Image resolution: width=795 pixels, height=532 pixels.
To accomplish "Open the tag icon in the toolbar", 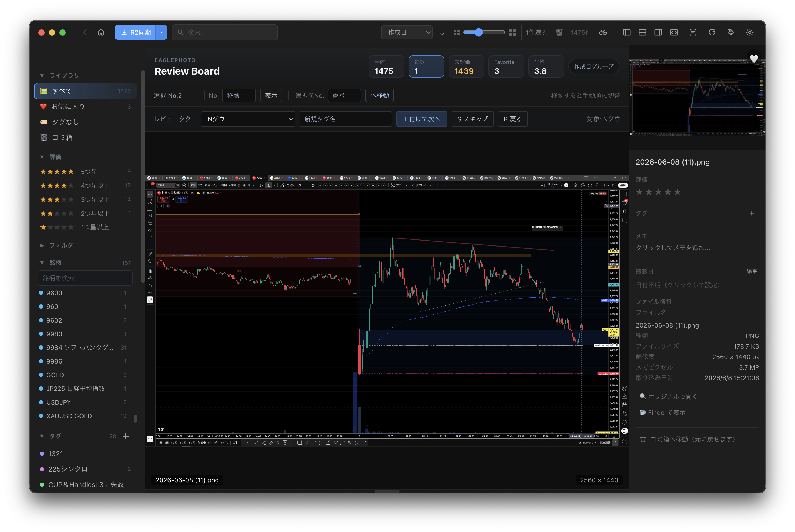I will click(731, 32).
